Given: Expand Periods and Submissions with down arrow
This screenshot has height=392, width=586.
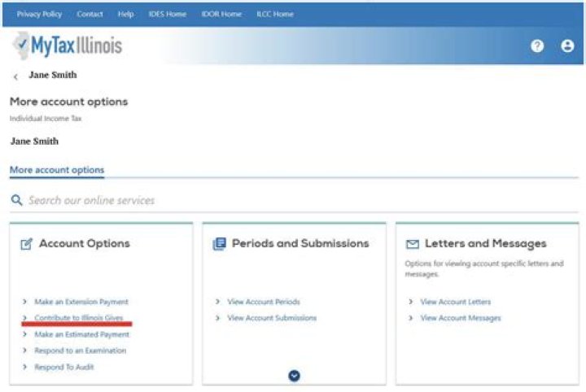Looking at the screenshot, I should 294,376.
